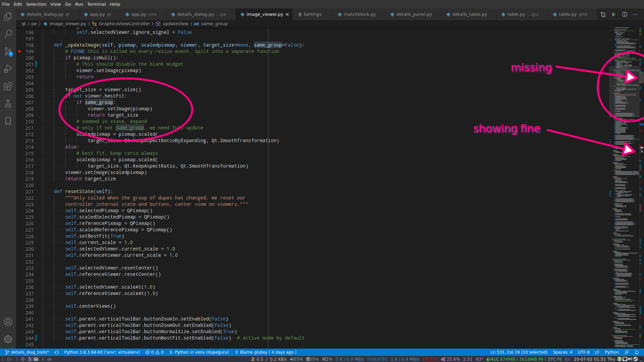Toggle breakpoint on line 199
This screenshot has width=644, height=362.
click(x=19, y=51)
